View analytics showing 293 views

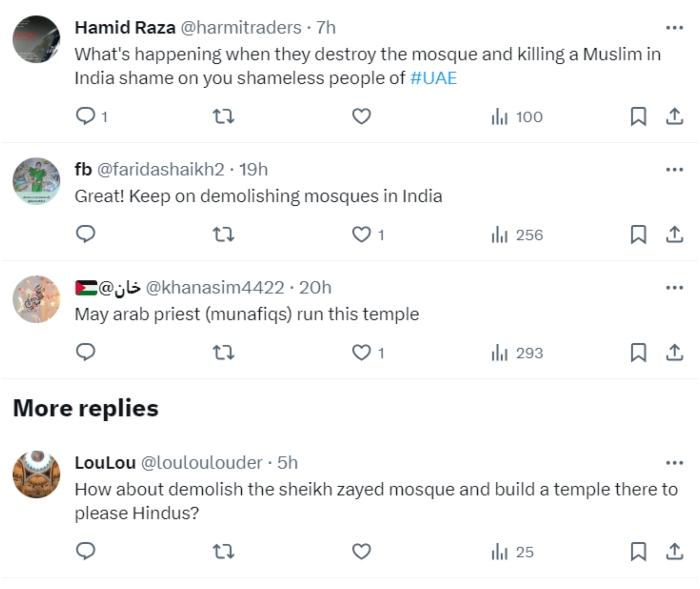(517, 353)
